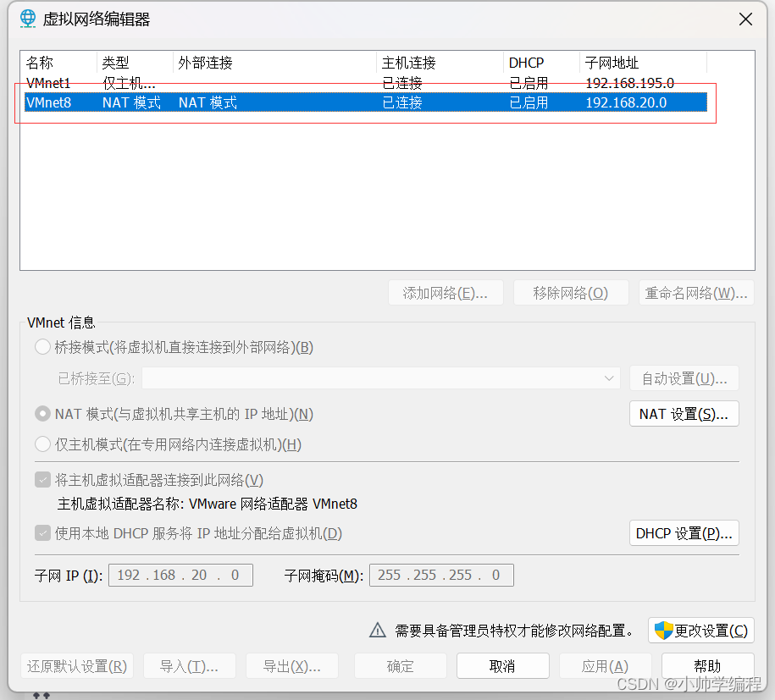The height and width of the screenshot is (700, 775).
Task: Click 重命名网络(W) button
Action: (x=696, y=293)
